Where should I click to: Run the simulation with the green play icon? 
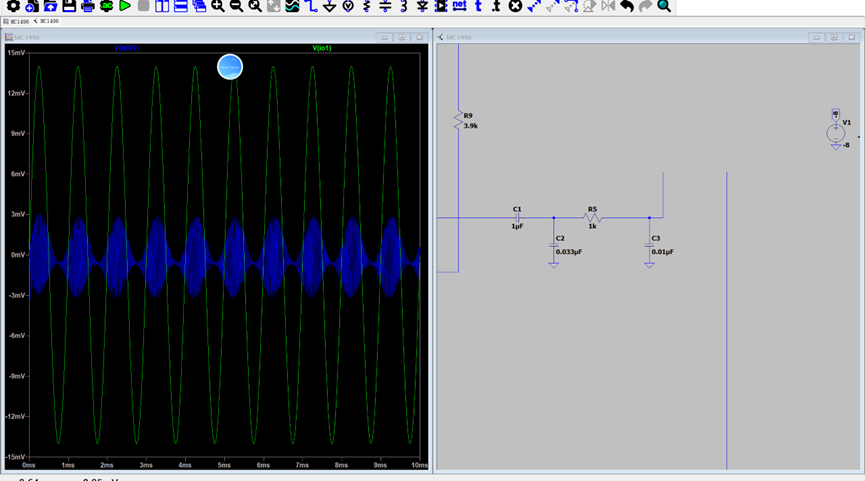point(125,6)
